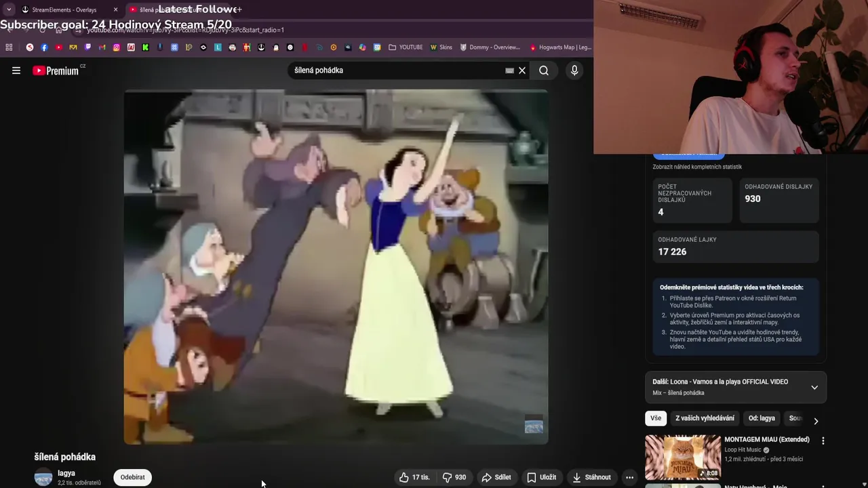This screenshot has height=488, width=868.
Task: Click the Facebook bookmark icon
Action: pos(44,47)
